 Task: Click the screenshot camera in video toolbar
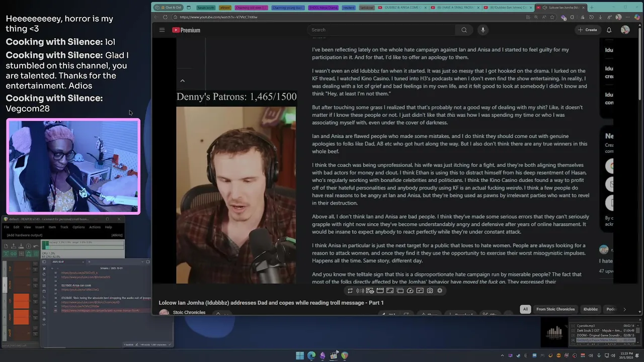(x=430, y=291)
